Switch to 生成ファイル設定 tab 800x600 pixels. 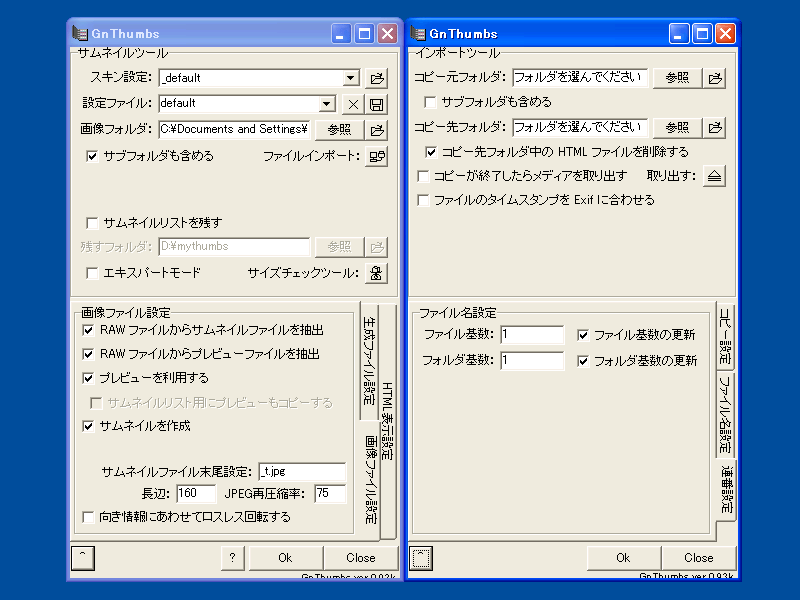point(369,361)
